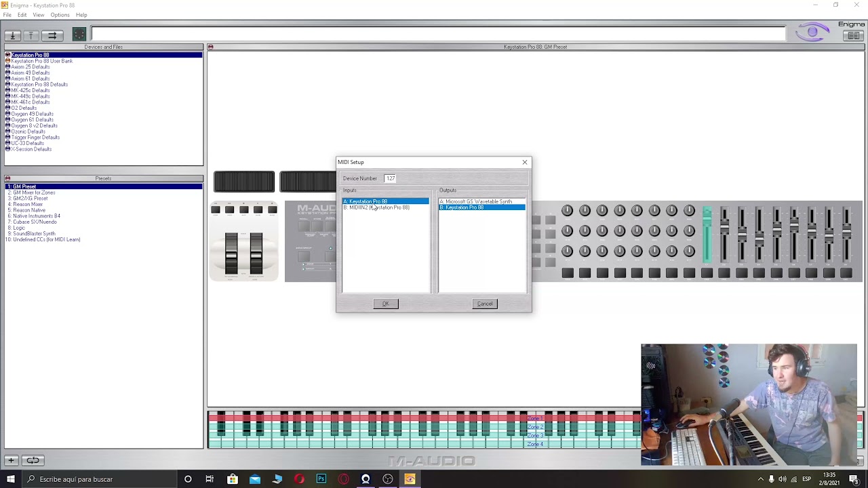The width and height of the screenshot is (868, 488).
Task: Select Ozonic Defaults entry
Action: click(x=28, y=131)
